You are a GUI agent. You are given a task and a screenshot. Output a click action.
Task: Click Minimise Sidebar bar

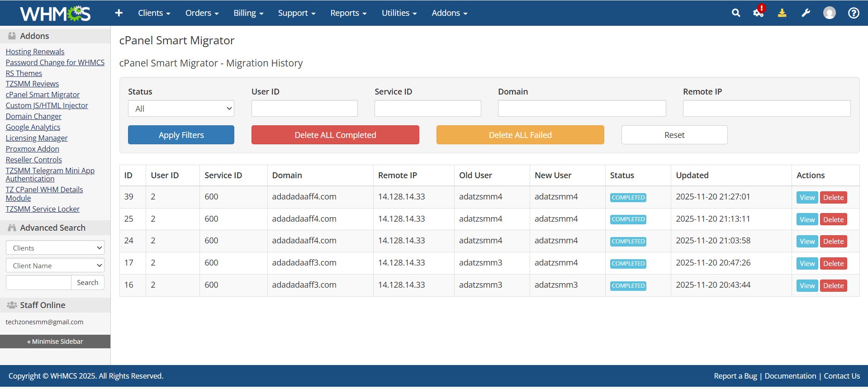point(55,342)
